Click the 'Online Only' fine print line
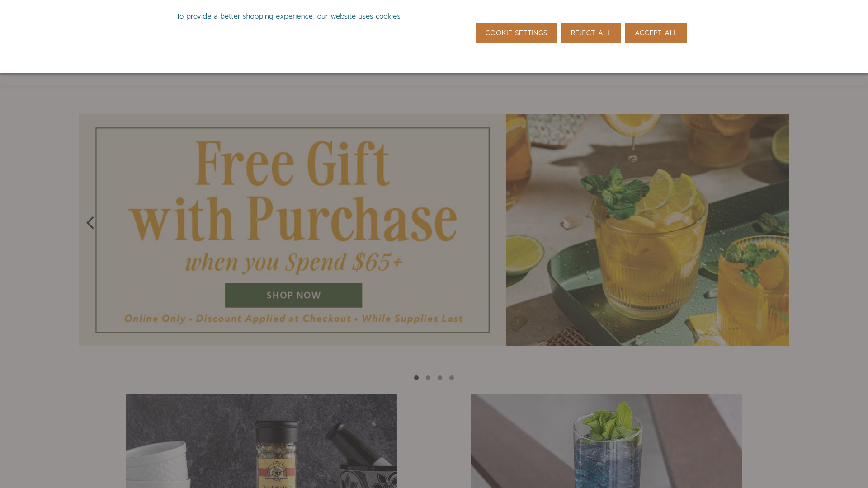Viewport: 868px width, 488px height. click(x=293, y=319)
